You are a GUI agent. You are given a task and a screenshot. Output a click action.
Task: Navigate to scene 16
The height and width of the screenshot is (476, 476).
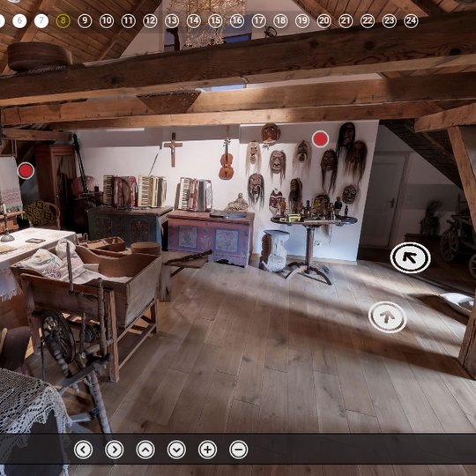coord(237,21)
